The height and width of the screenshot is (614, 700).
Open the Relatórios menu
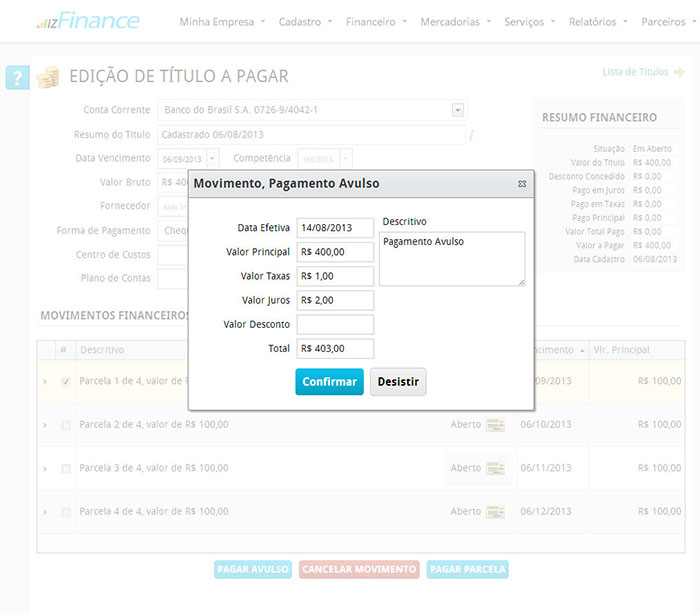pos(598,21)
